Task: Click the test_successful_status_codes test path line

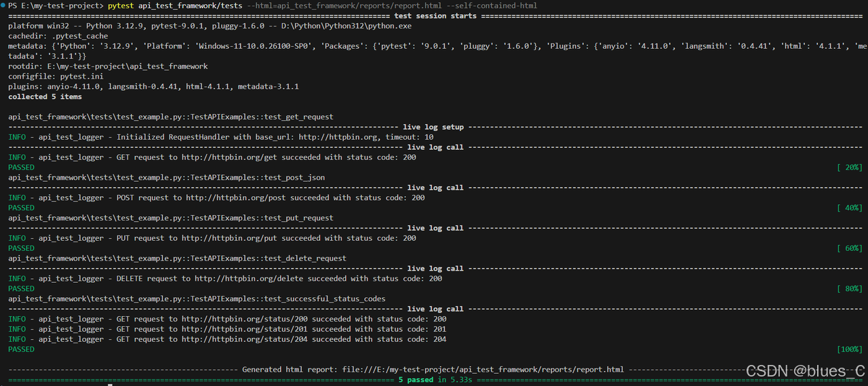Action: click(197, 298)
